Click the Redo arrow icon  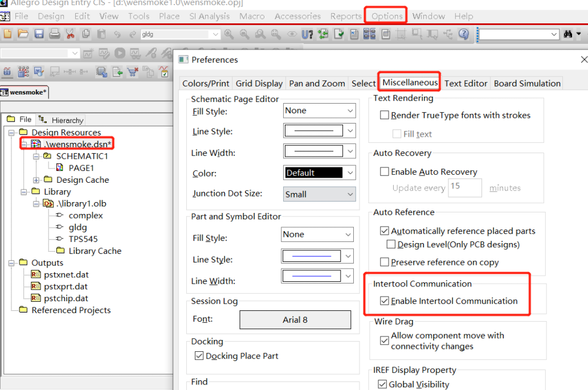point(132,34)
